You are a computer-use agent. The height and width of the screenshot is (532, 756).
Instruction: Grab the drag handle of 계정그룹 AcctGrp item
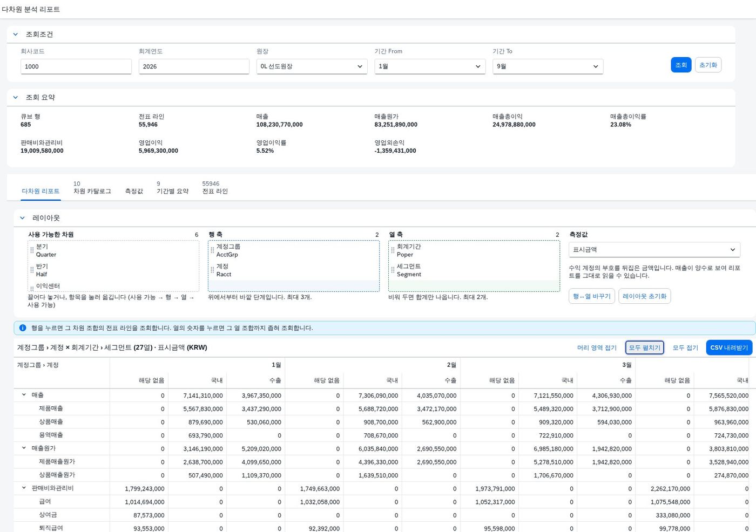click(212, 250)
